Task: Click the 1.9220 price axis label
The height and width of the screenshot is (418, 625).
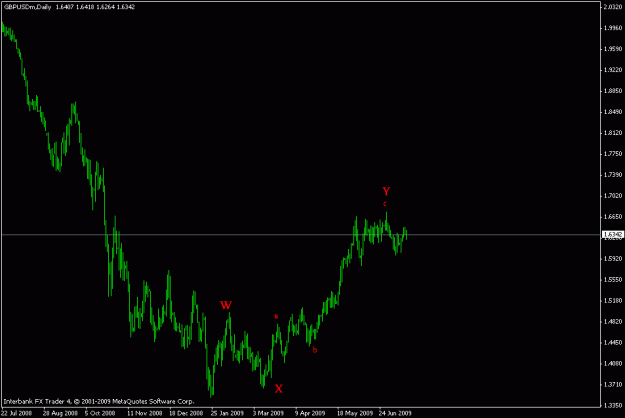Action: (x=613, y=70)
